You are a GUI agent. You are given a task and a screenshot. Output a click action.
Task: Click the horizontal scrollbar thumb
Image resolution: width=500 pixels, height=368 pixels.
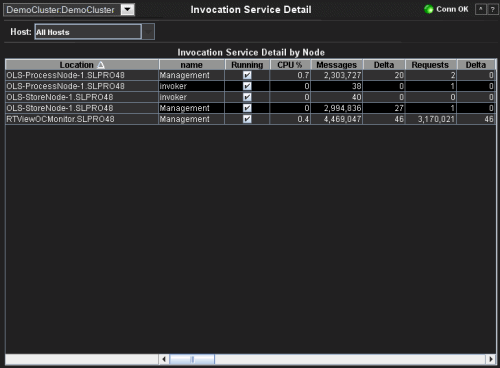point(192,359)
